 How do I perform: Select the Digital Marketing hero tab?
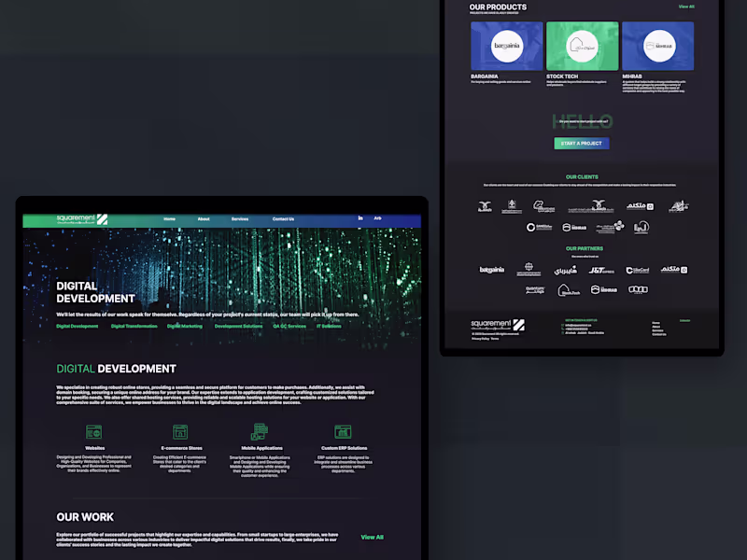point(184,326)
